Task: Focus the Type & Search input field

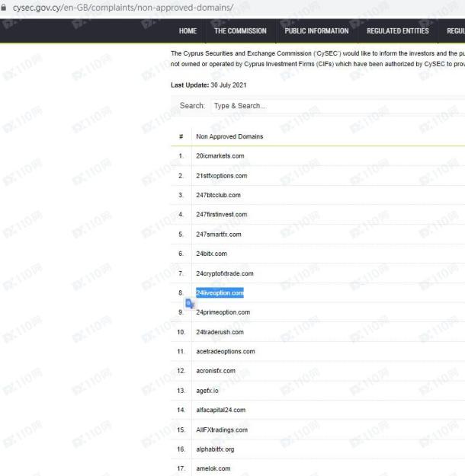Action: click(x=338, y=106)
